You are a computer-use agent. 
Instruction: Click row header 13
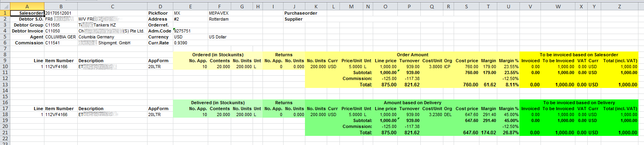(5, 84)
